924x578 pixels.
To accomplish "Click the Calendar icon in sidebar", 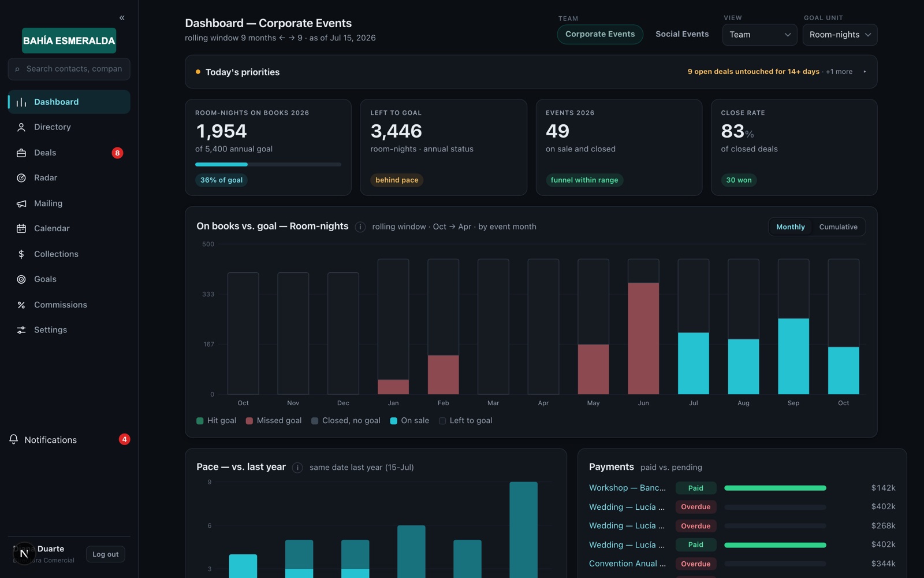I will pos(21,228).
